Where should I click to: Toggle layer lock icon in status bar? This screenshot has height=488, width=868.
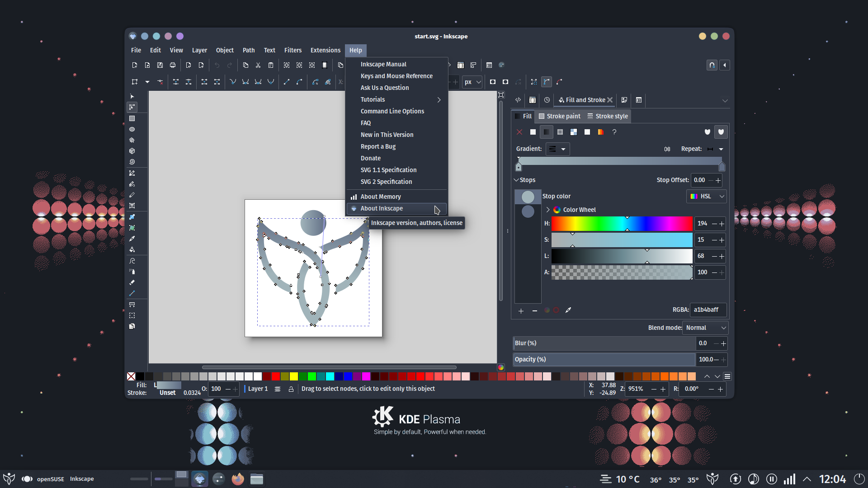(x=291, y=389)
